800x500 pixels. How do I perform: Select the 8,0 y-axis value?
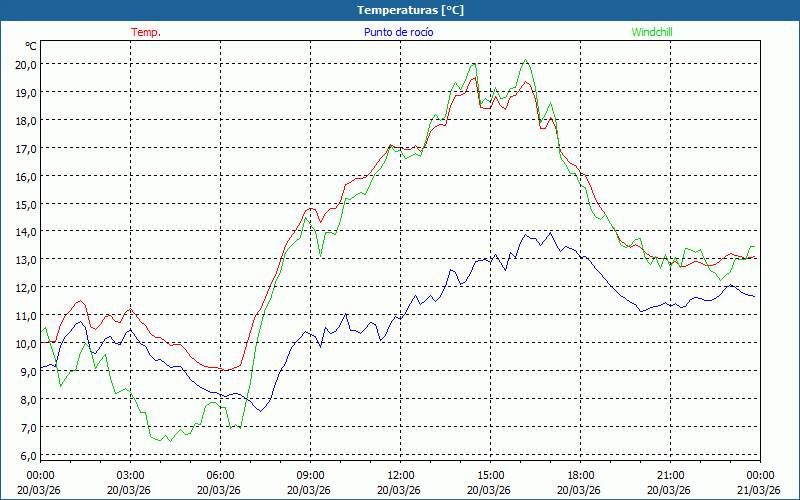[25, 400]
